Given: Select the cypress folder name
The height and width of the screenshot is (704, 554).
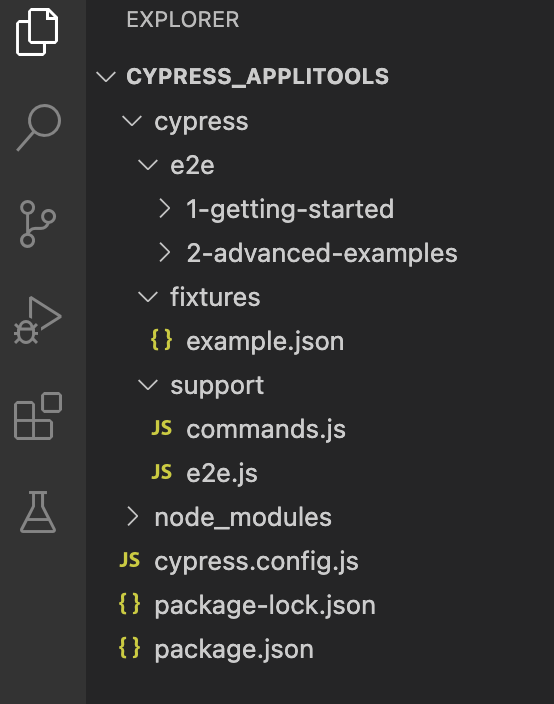Looking at the screenshot, I should point(201,122).
